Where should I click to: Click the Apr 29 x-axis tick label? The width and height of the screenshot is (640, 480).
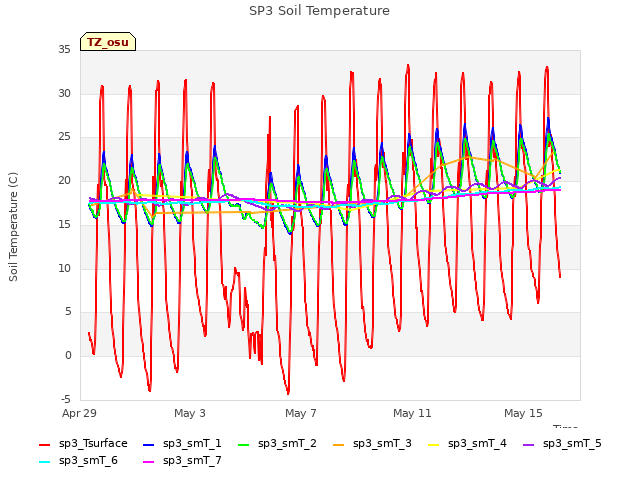pos(79,413)
